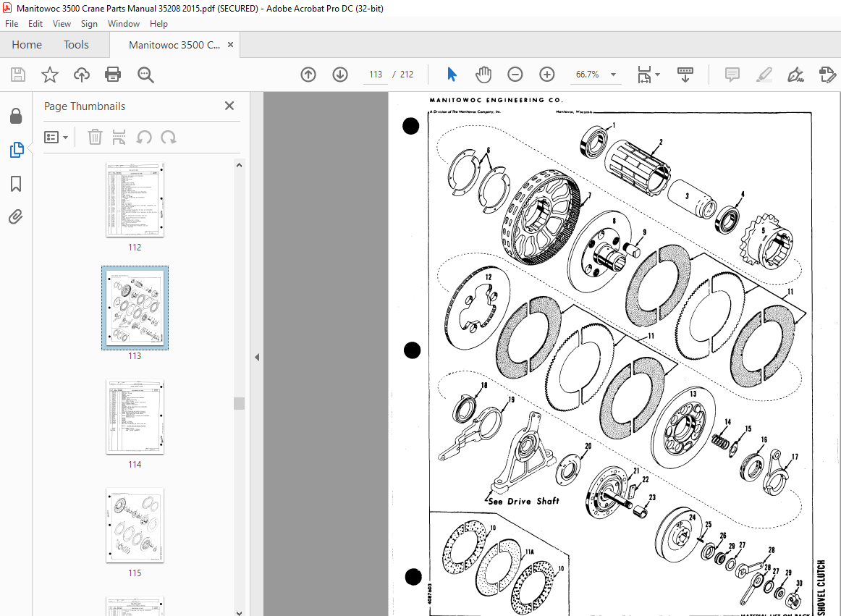Screen dimensions: 841x616
Task: Select page 115 thumbnail
Action: tap(135, 526)
